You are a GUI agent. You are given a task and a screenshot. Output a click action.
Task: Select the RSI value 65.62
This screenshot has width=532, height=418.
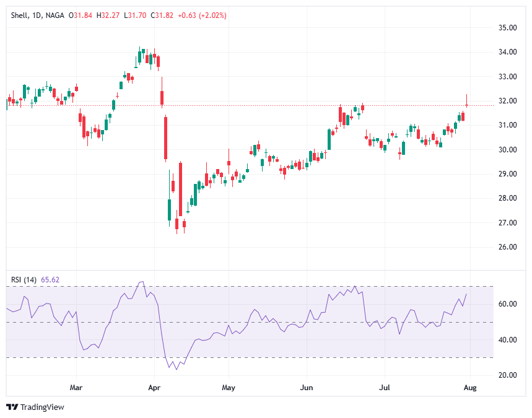click(x=51, y=280)
